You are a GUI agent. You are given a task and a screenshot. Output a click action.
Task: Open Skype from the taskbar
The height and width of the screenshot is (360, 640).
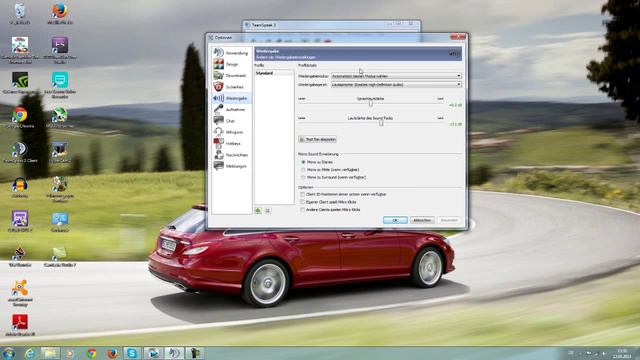pyautogui.click(x=132, y=353)
